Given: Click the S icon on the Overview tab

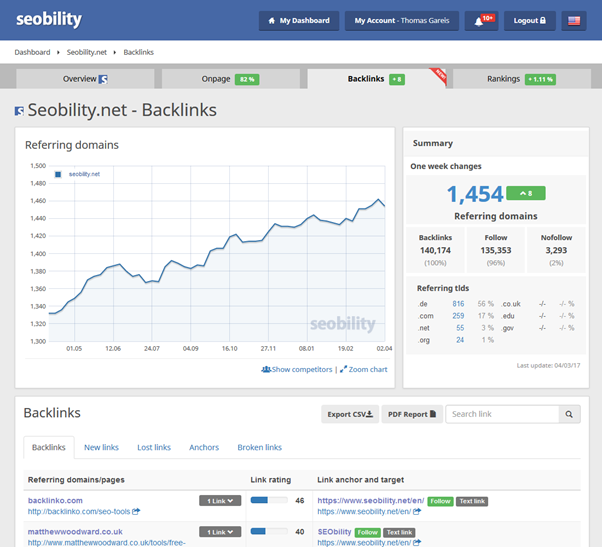Looking at the screenshot, I should 103,79.
